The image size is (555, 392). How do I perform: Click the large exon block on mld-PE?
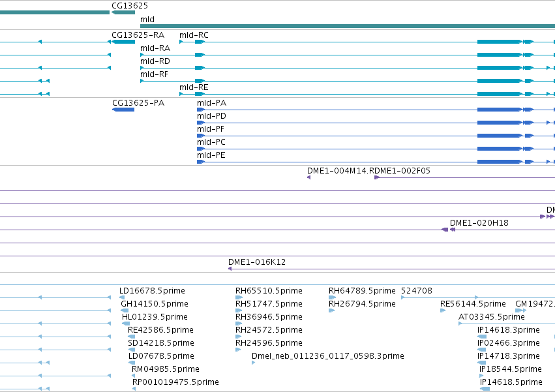point(500,162)
